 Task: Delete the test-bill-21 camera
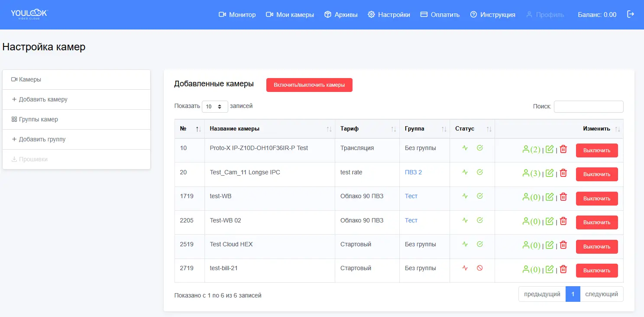coord(563,269)
